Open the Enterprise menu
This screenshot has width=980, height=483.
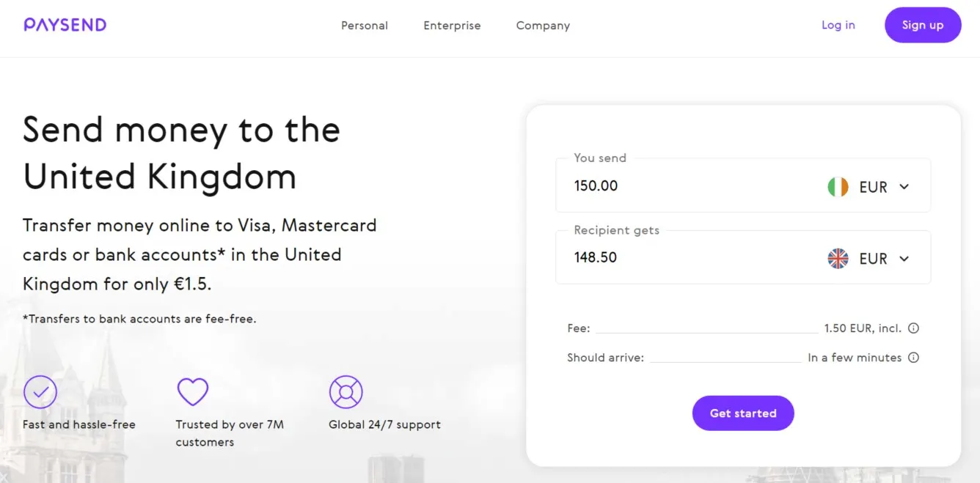pos(452,26)
